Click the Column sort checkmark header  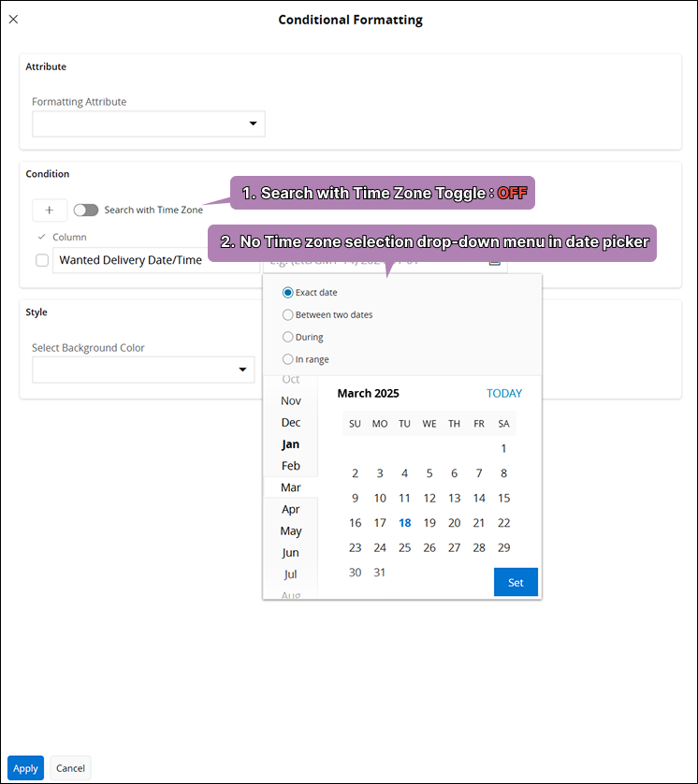tap(42, 237)
